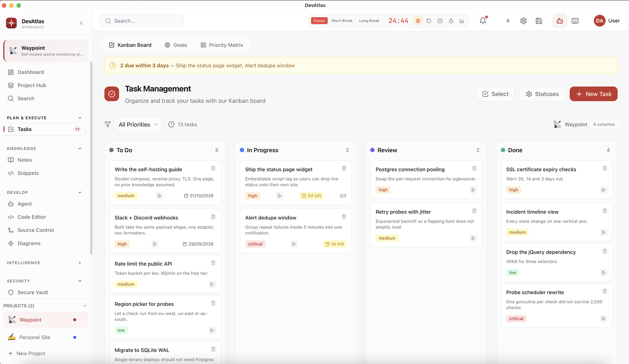
Task: Start timer on Postgres connection pooling task
Action: coord(473,190)
